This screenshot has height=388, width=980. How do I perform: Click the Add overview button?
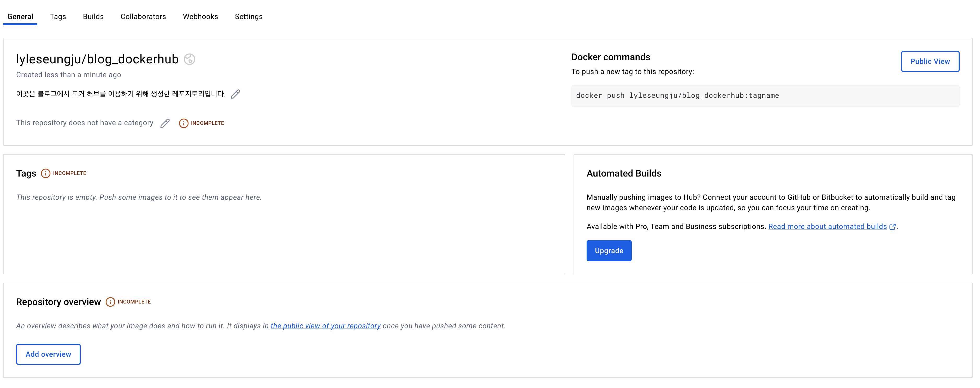(x=48, y=354)
